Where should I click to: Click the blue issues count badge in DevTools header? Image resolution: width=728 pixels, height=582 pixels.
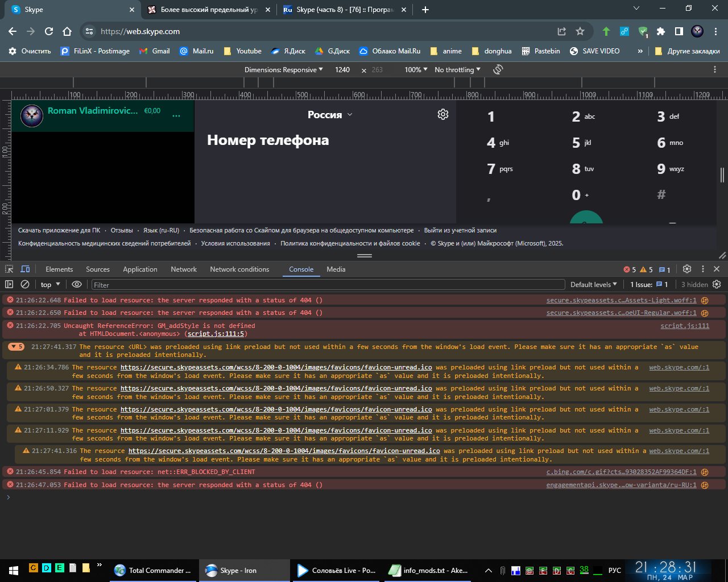(664, 269)
